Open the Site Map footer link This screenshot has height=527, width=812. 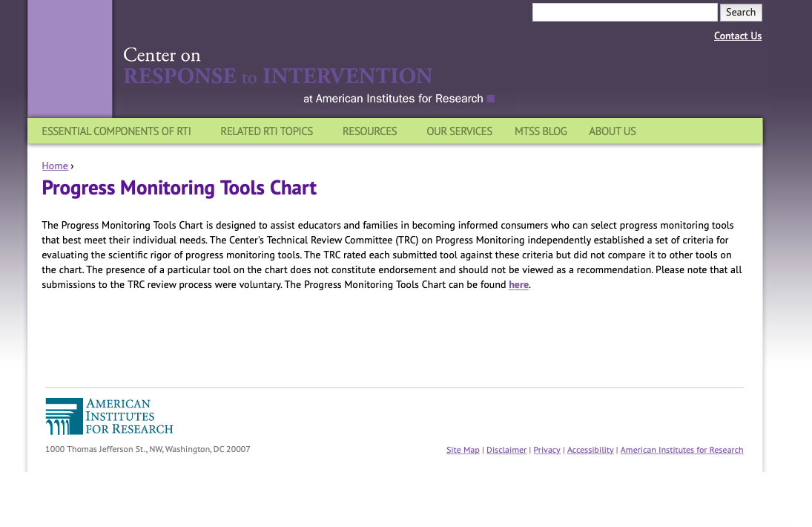click(x=463, y=450)
